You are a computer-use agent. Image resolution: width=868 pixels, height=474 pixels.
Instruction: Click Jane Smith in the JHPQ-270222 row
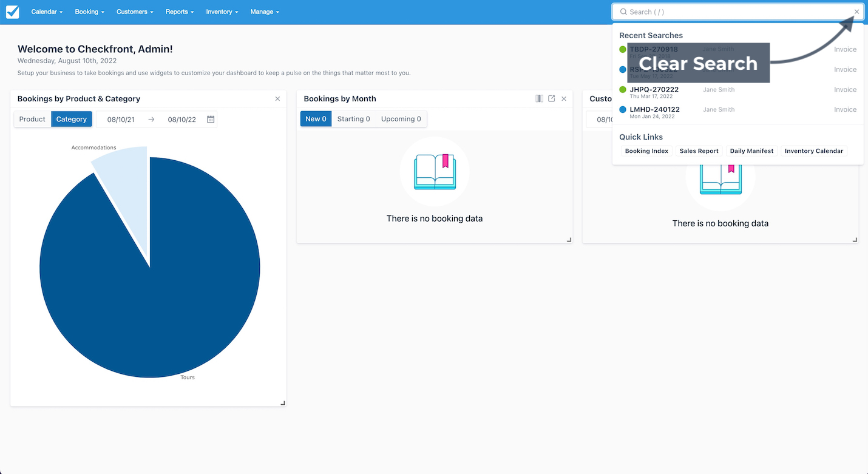(x=719, y=90)
